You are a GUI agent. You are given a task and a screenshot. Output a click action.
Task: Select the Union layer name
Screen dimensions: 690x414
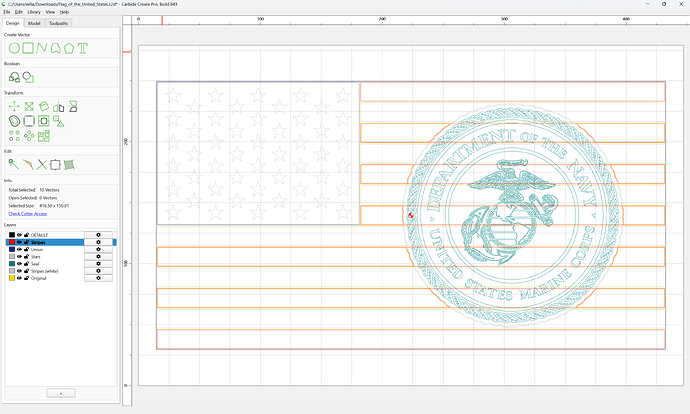tap(37, 249)
